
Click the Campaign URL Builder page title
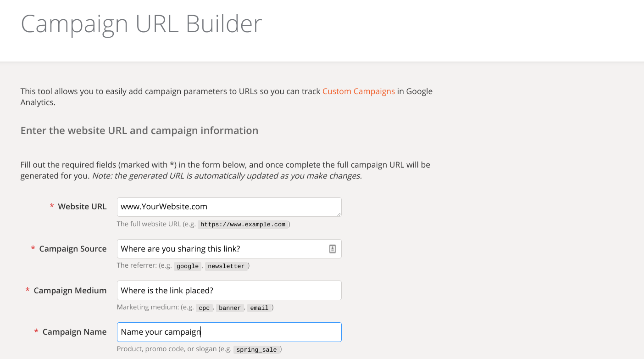coord(141,23)
